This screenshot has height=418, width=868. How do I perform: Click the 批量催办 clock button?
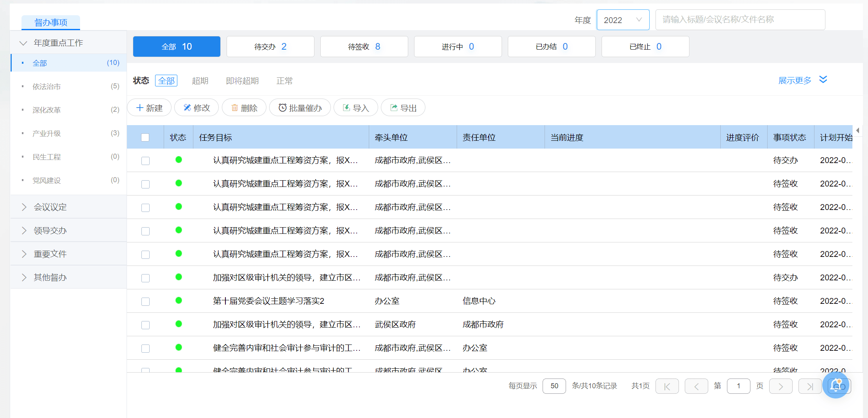pyautogui.click(x=300, y=108)
